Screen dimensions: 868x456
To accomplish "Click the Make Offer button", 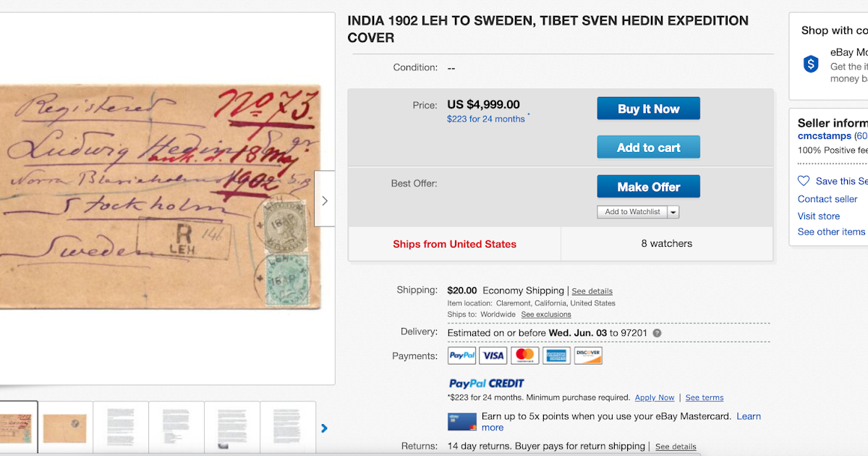I will point(648,186).
